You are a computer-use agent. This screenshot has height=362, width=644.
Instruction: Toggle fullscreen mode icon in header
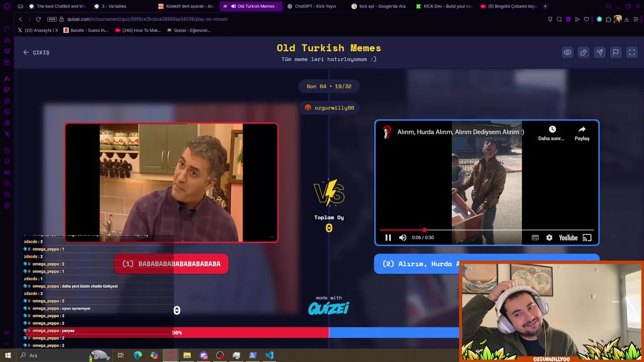(631, 52)
